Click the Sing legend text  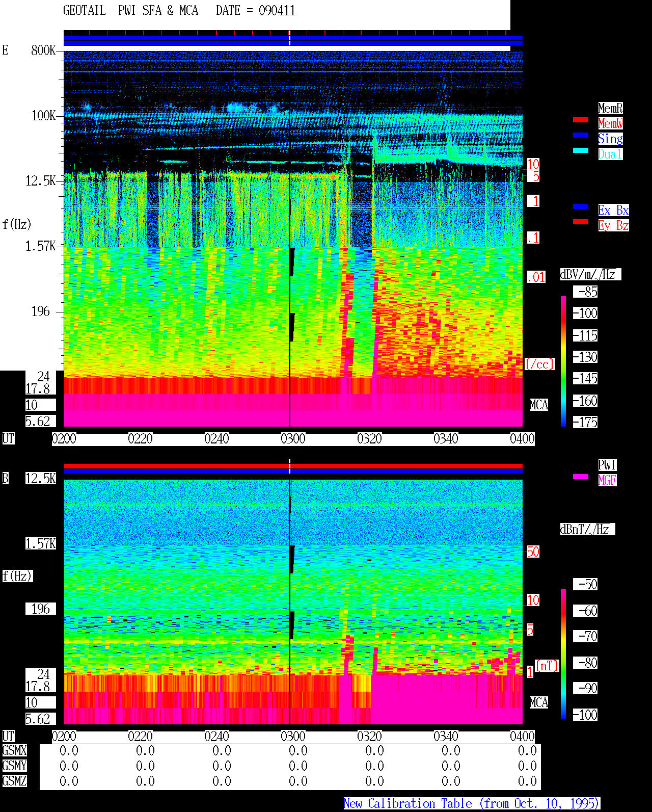(x=610, y=139)
